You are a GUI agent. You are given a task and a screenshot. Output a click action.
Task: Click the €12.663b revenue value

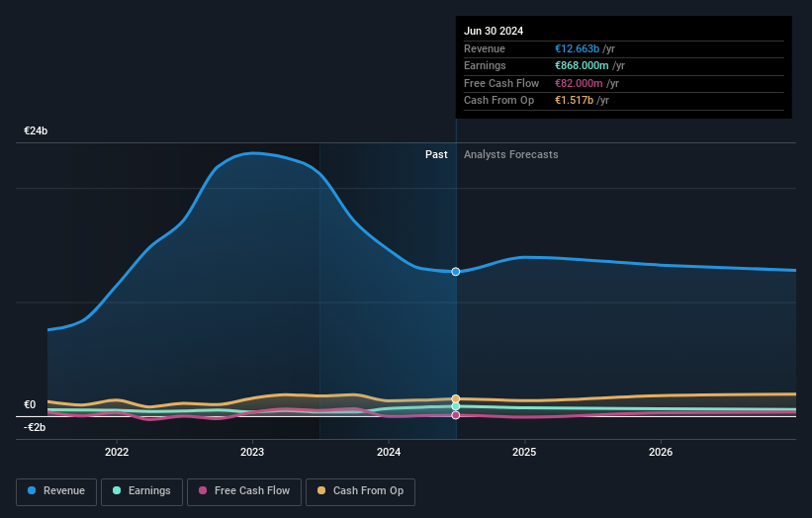[577, 48]
